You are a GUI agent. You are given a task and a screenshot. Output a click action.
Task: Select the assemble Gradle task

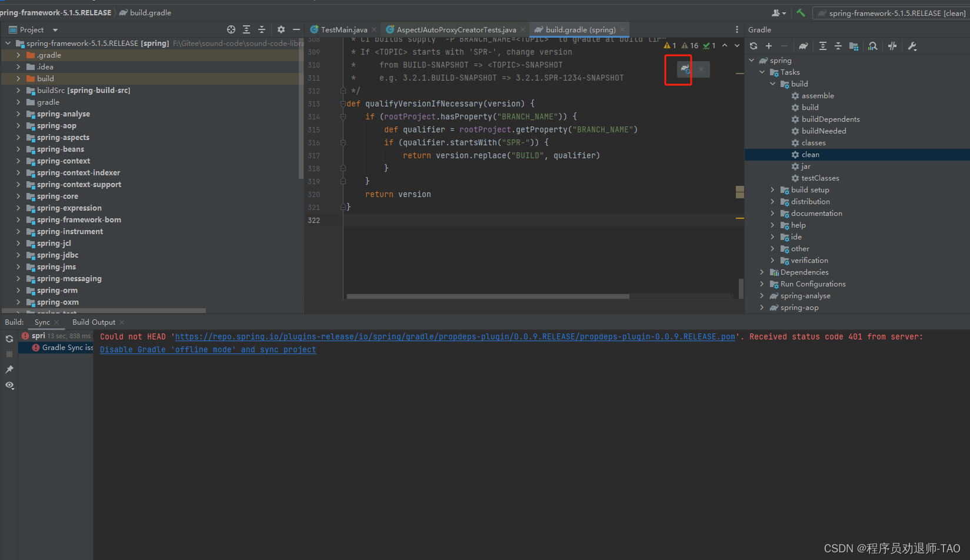818,95
